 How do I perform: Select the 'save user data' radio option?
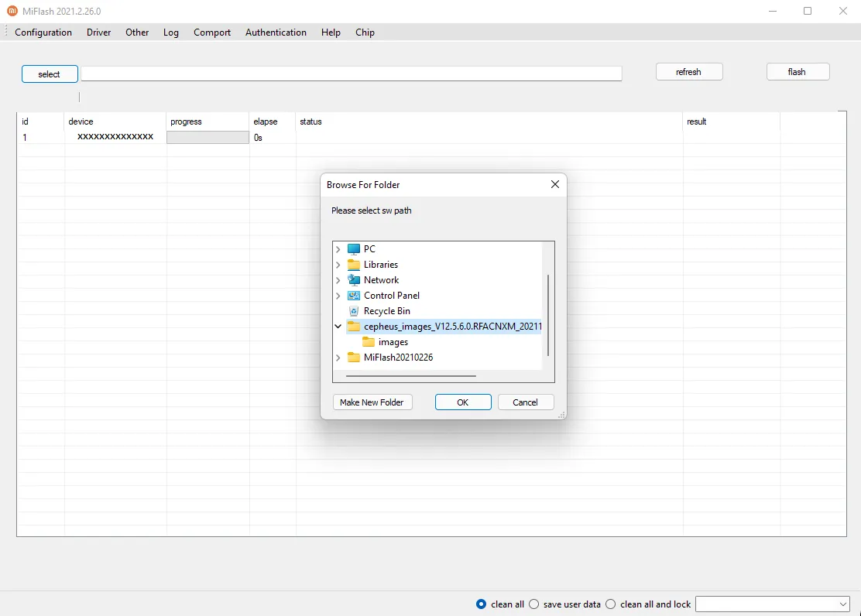click(533, 604)
